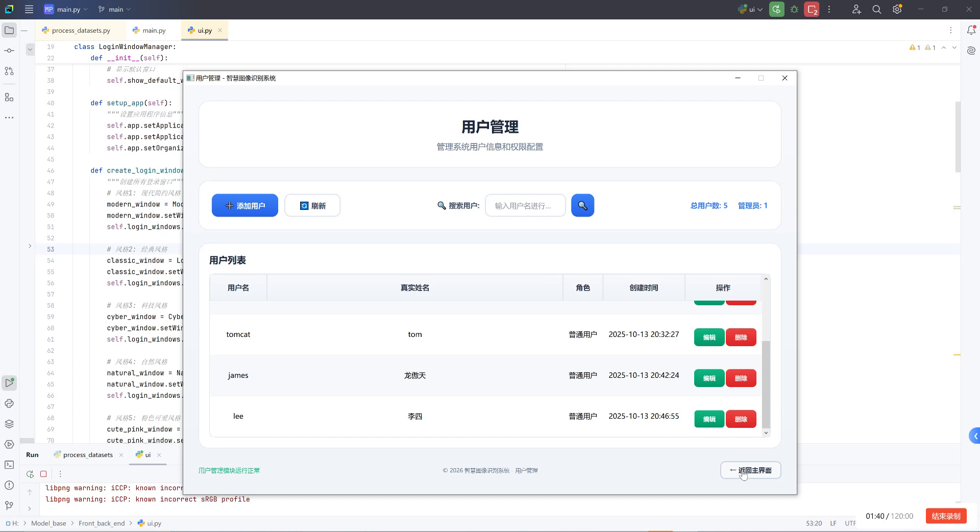Viewport: 980px width, 532px height.
Task: Open Search Everywhere with the magnifier icon
Action: pos(877,9)
